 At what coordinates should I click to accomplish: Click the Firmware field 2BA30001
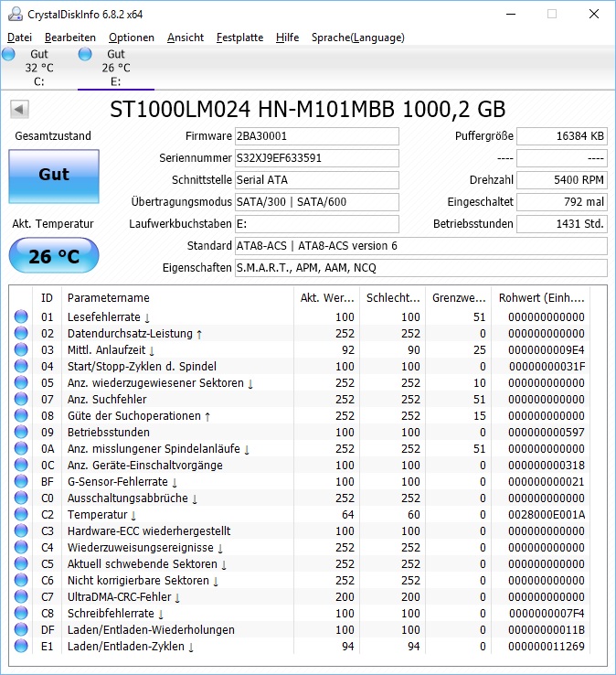point(316,136)
